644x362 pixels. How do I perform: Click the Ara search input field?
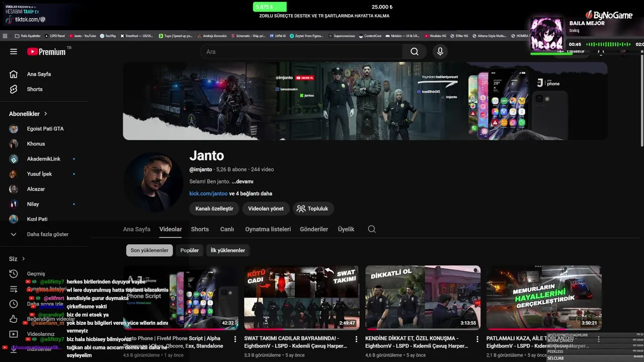301,52
